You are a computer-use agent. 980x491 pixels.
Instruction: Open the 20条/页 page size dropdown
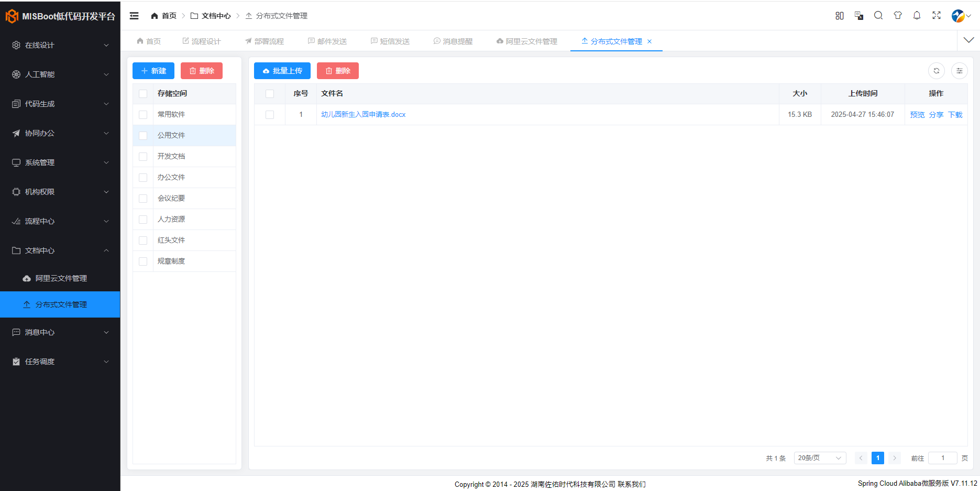coord(820,458)
